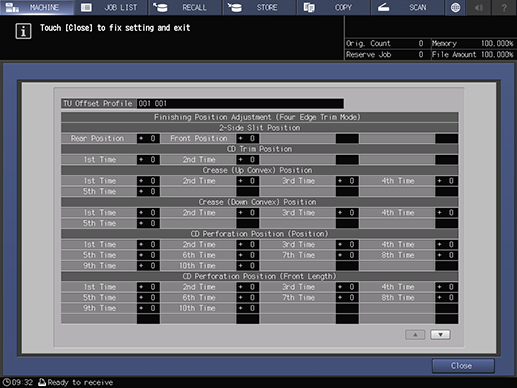Switch to the JOB LIST tab
The height and width of the screenshot is (388, 517).
[x=111, y=7]
